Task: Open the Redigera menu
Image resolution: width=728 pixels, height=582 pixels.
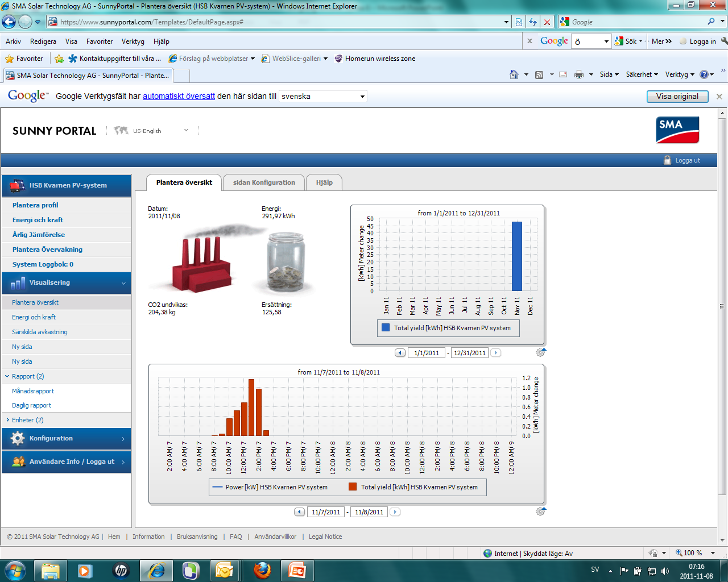Action: tap(43, 41)
